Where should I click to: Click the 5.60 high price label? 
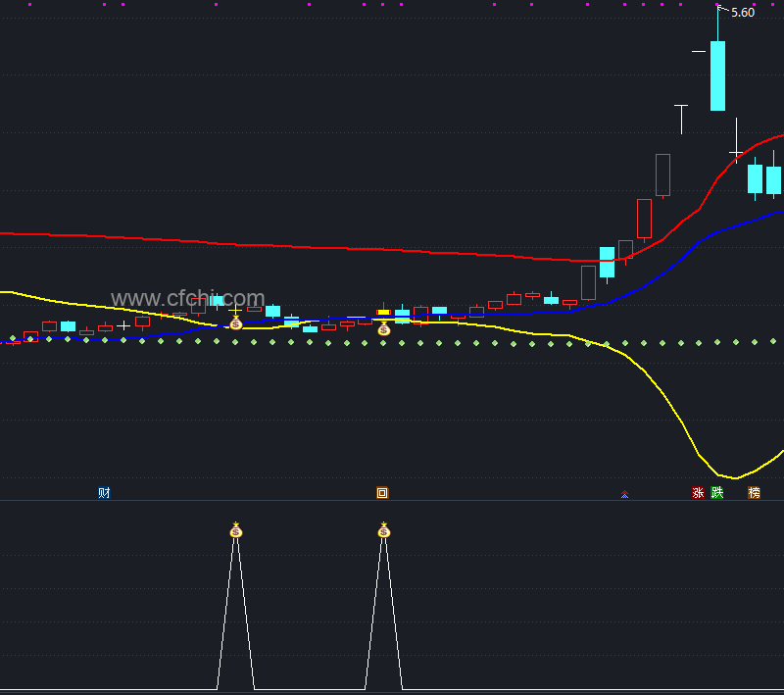point(743,13)
